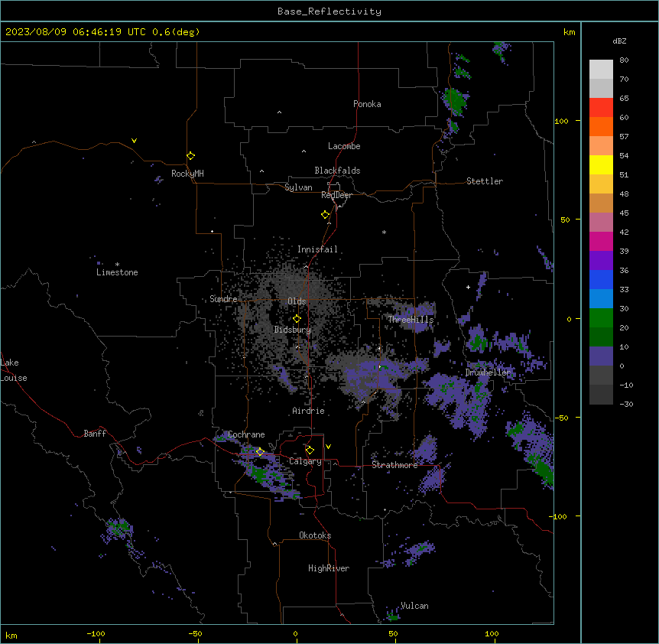Click the Ponoka city label
Screen dimensions: 659x644
pos(367,104)
